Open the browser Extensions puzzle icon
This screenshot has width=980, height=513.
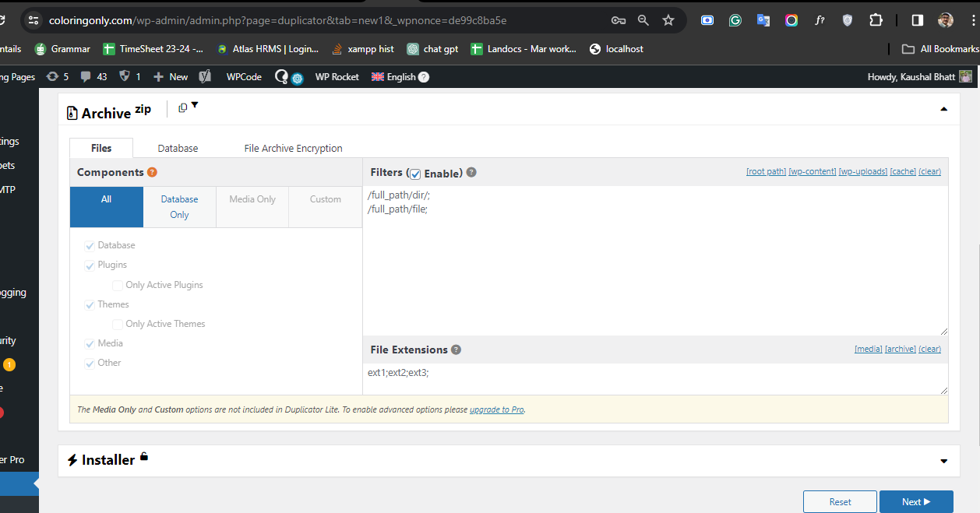876,21
